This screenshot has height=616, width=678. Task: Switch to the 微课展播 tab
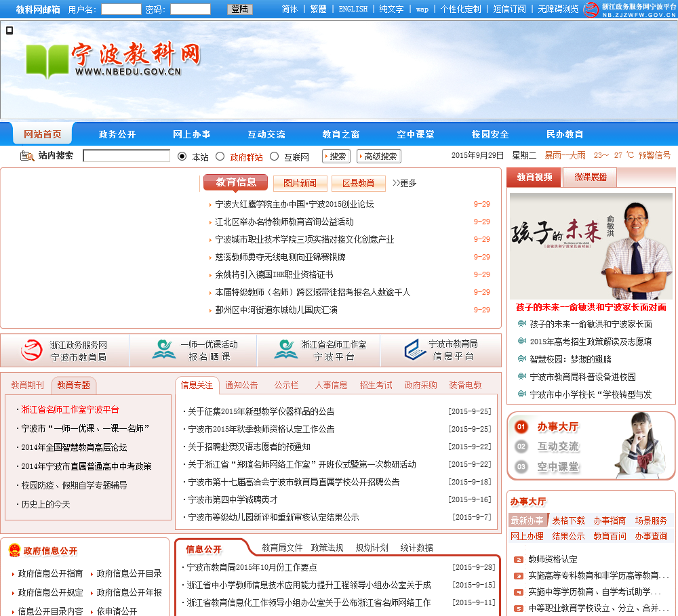[591, 178]
